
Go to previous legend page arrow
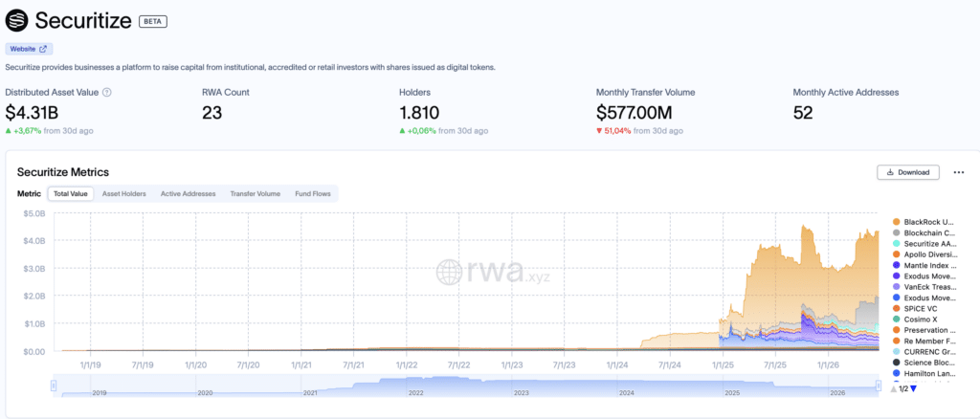click(894, 389)
